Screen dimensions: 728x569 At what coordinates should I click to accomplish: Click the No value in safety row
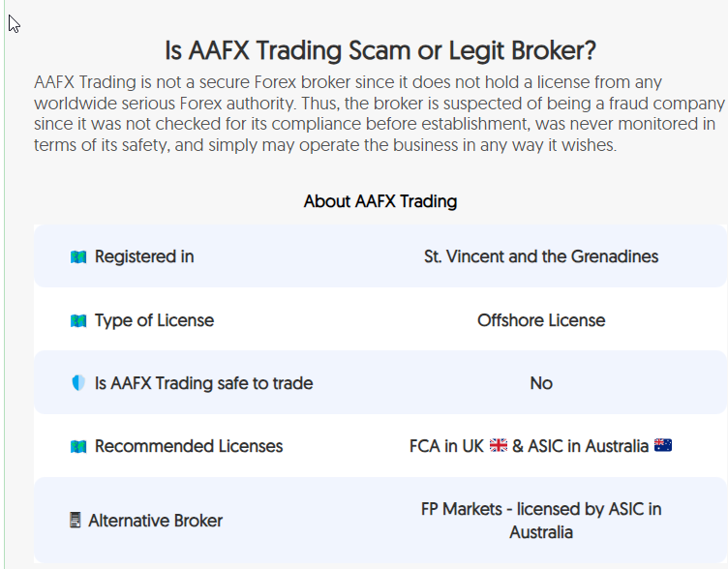[541, 383]
